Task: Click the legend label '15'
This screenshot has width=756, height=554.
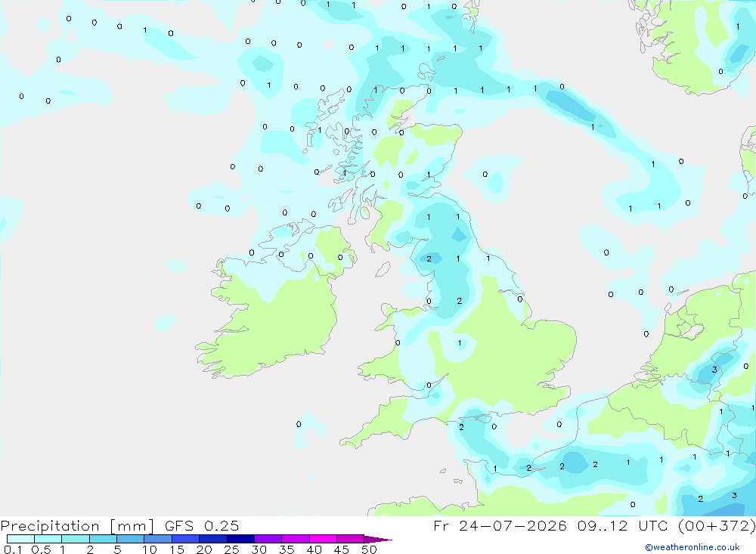Action: (177, 549)
